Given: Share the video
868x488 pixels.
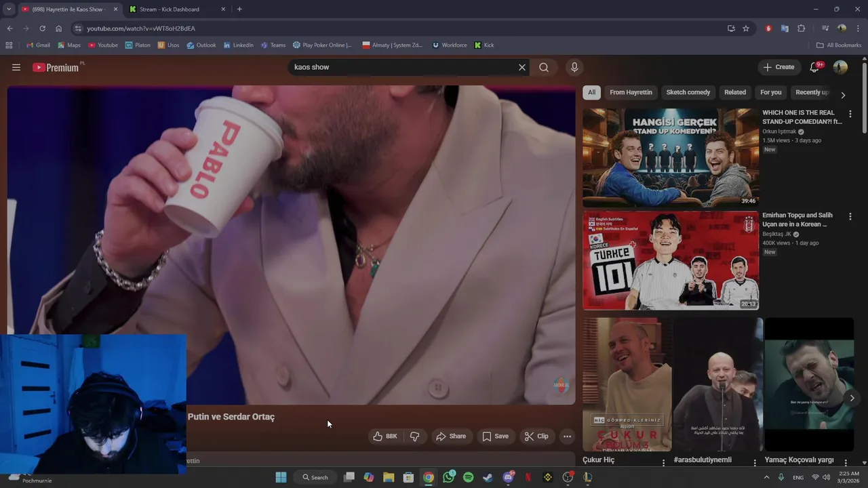Looking at the screenshot, I should tap(451, 436).
